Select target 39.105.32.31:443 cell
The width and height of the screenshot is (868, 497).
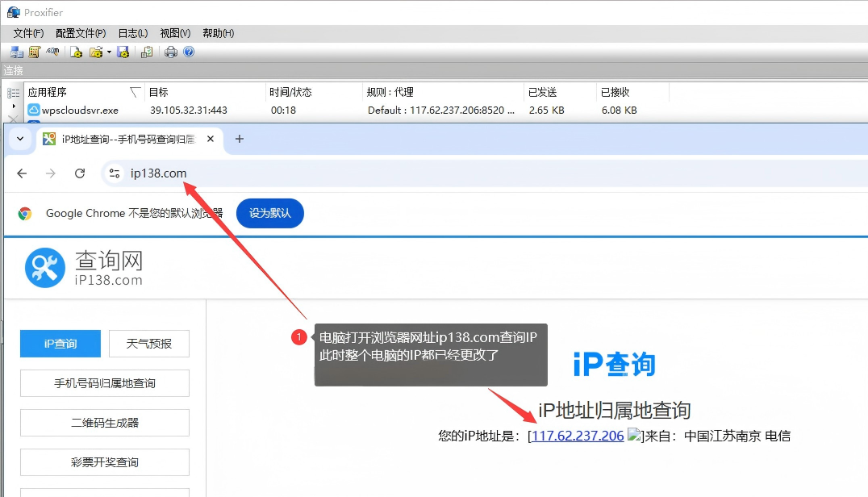tap(189, 111)
